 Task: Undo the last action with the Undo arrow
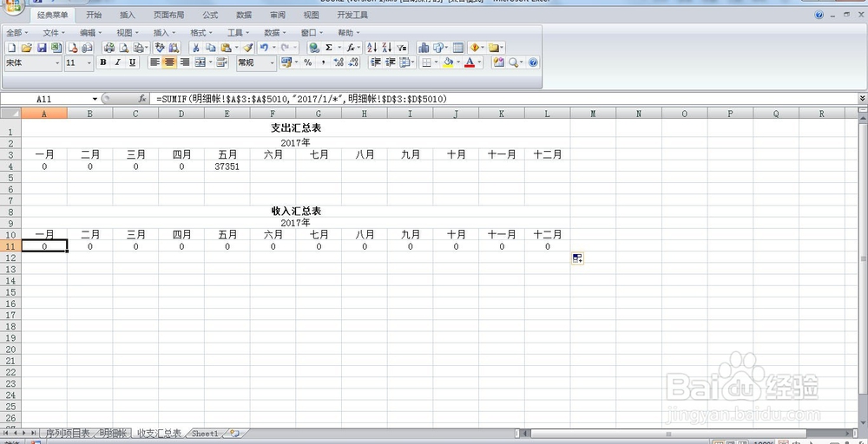coord(264,48)
